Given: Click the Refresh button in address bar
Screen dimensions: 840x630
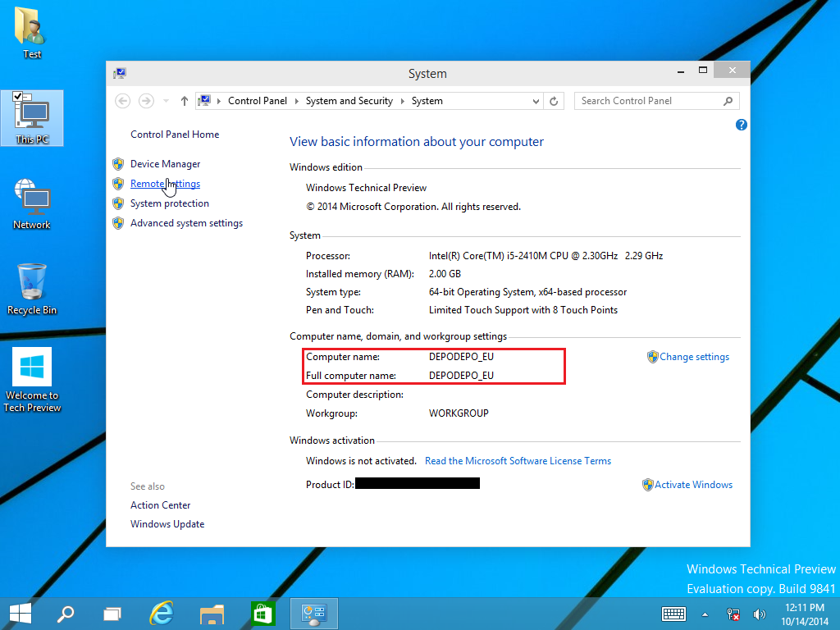Looking at the screenshot, I should point(554,101).
